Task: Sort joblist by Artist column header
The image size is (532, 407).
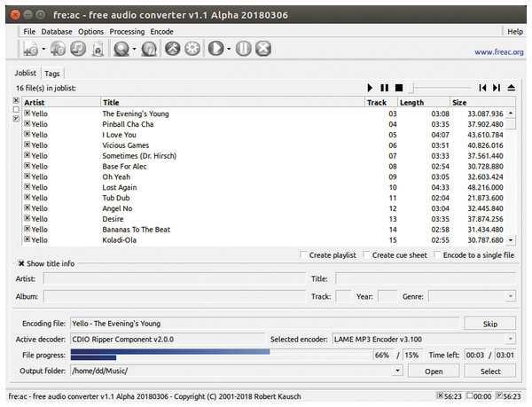Action: point(61,103)
